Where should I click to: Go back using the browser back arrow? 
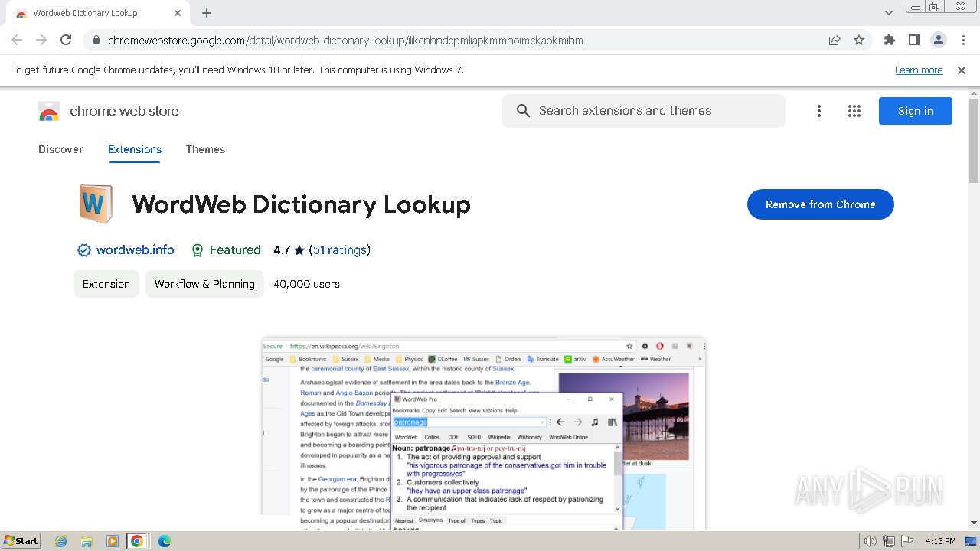(x=17, y=41)
